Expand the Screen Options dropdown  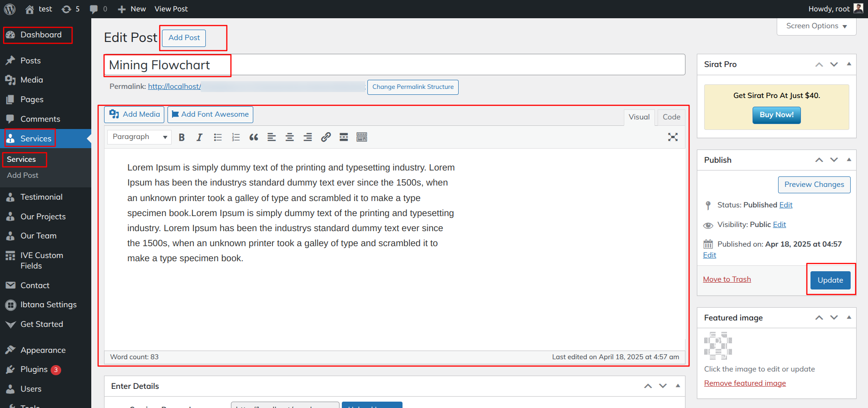point(816,26)
